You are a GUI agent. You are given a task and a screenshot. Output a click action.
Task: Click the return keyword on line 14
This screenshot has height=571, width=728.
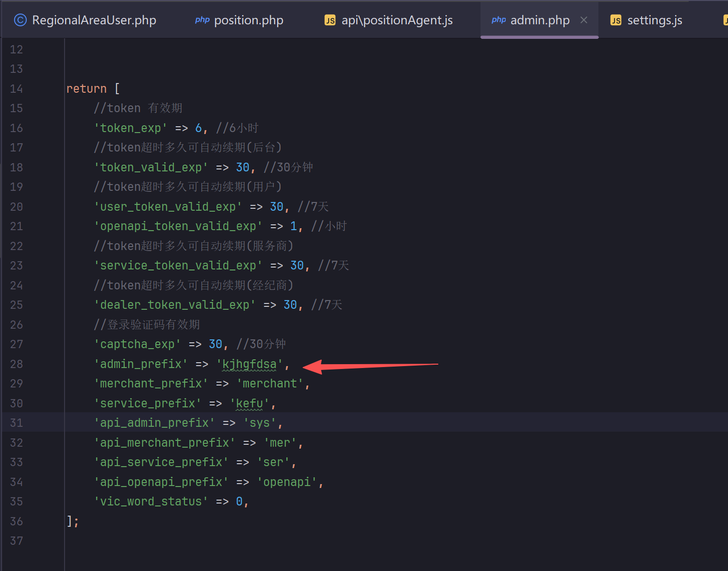[x=86, y=89]
